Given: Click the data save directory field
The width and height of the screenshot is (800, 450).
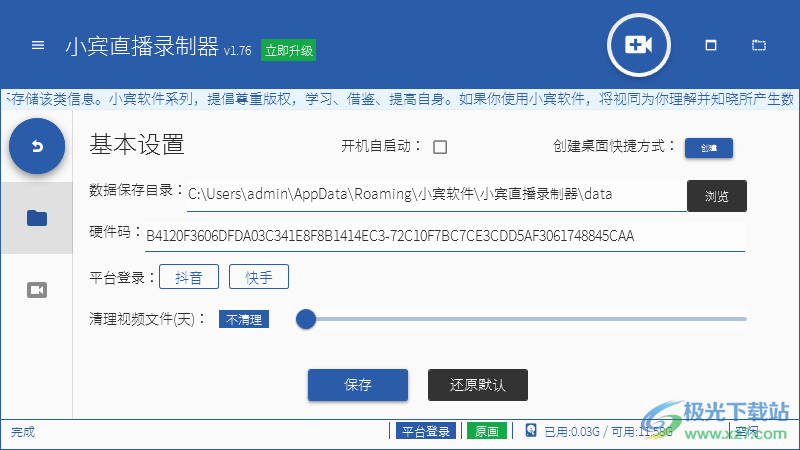Looking at the screenshot, I should 436,195.
